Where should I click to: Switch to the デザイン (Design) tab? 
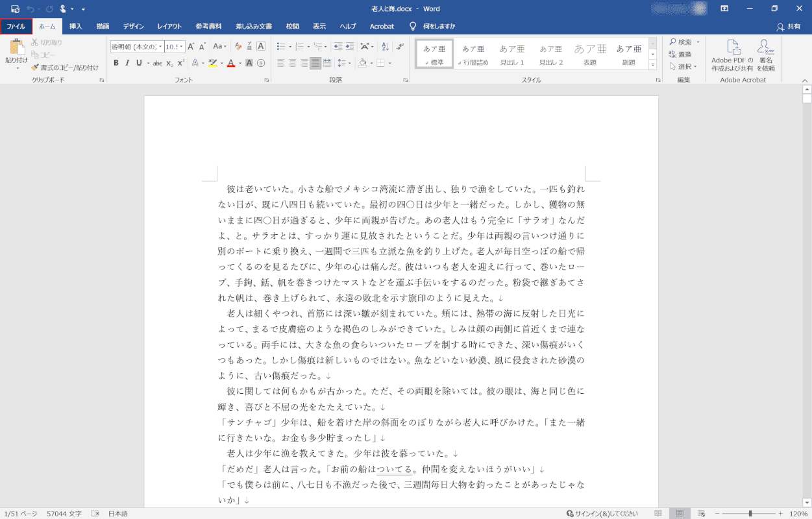pyautogui.click(x=133, y=27)
